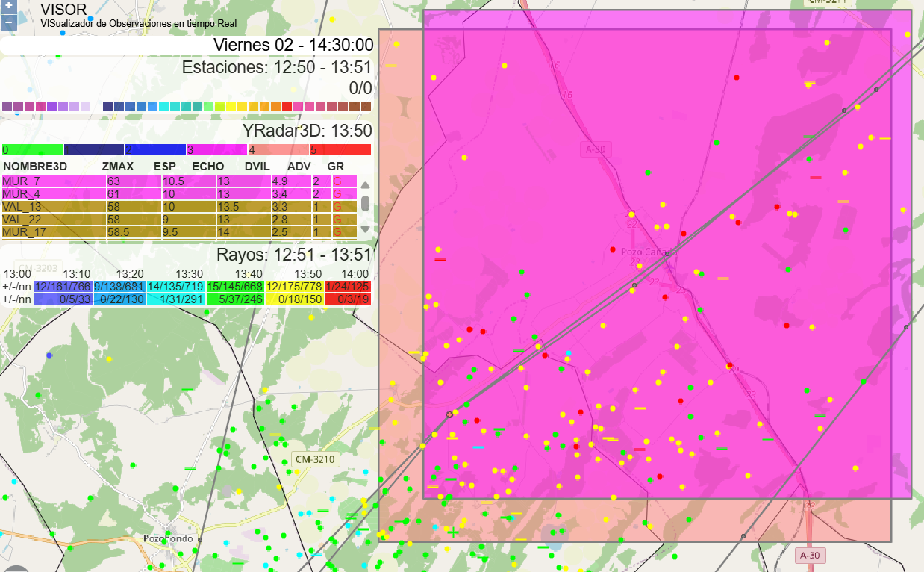Screen dimensions: 924x572
Task: Select the VAL_22 storm cell row
Action: point(179,219)
